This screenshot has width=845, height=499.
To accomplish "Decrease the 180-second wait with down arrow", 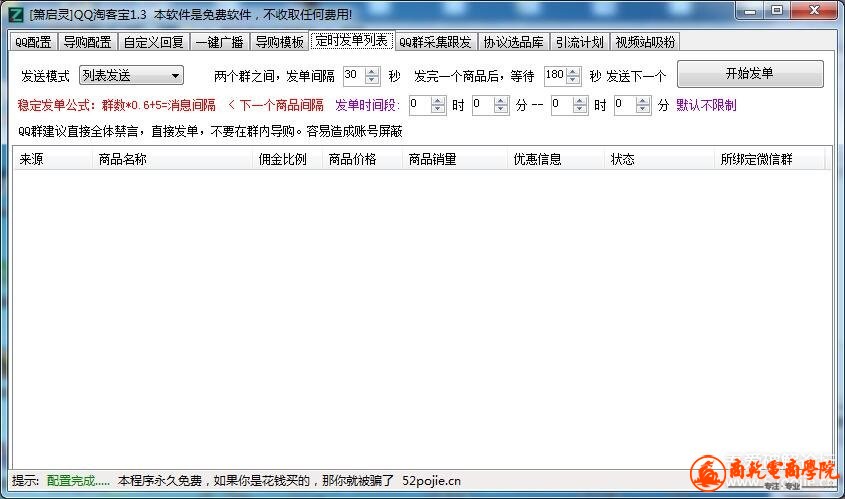I will [x=573, y=80].
